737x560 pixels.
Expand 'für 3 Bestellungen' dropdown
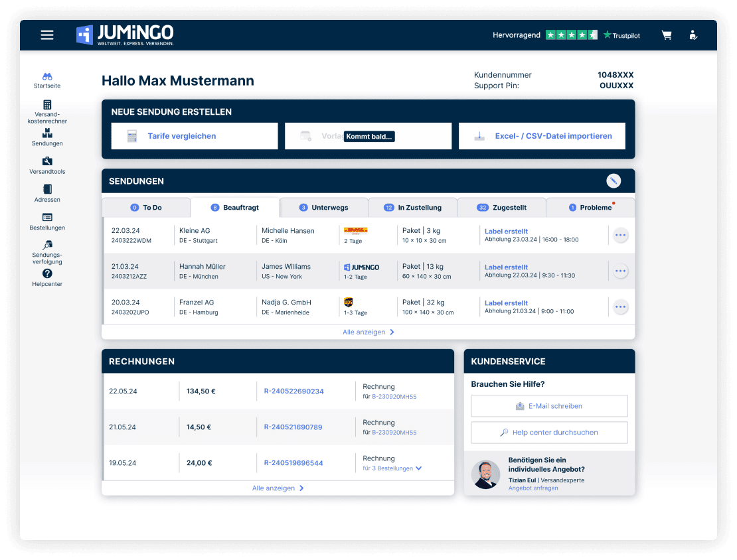pyautogui.click(x=392, y=468)
